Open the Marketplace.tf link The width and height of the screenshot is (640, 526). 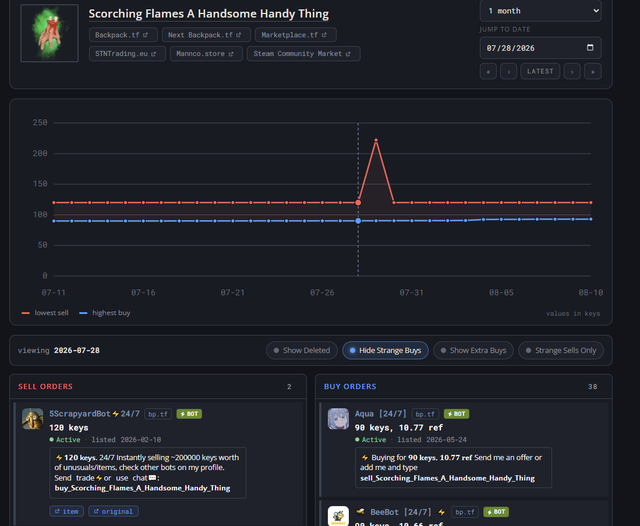tap(296, 35)
